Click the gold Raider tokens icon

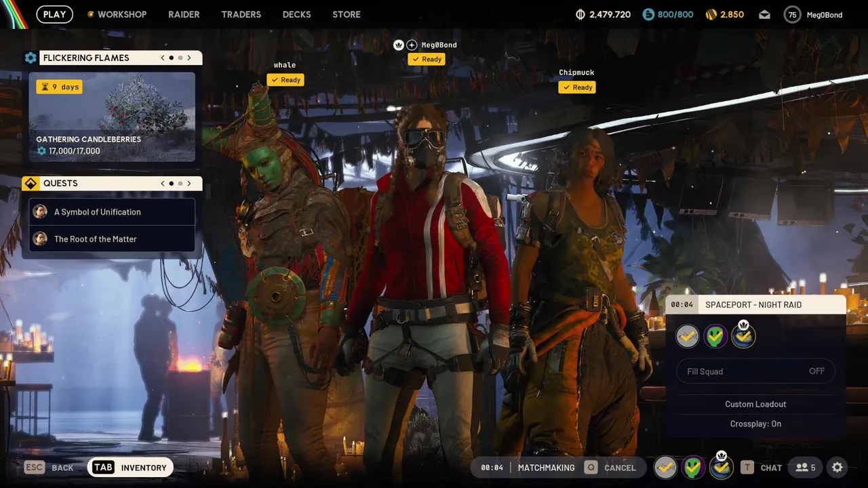click(x=711, y=14)
